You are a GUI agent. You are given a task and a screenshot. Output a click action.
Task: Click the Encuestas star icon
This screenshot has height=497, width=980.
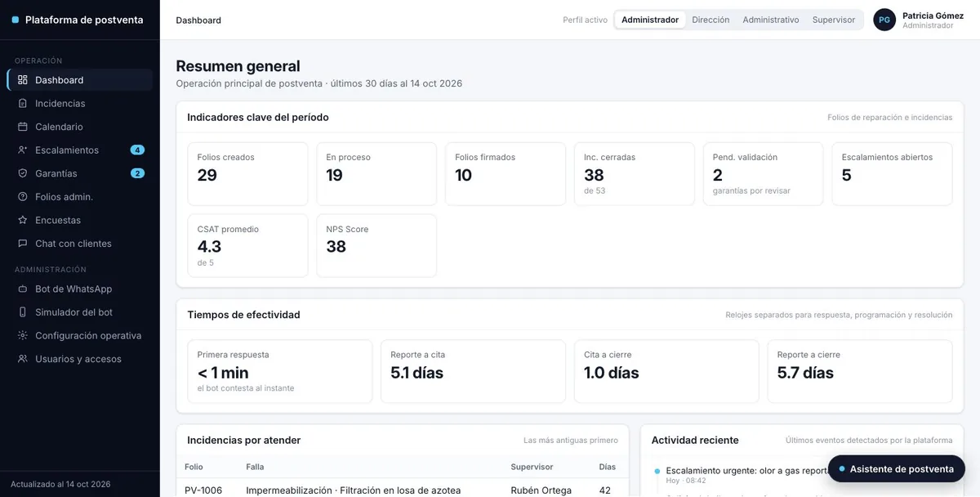[x=22, y=220]
